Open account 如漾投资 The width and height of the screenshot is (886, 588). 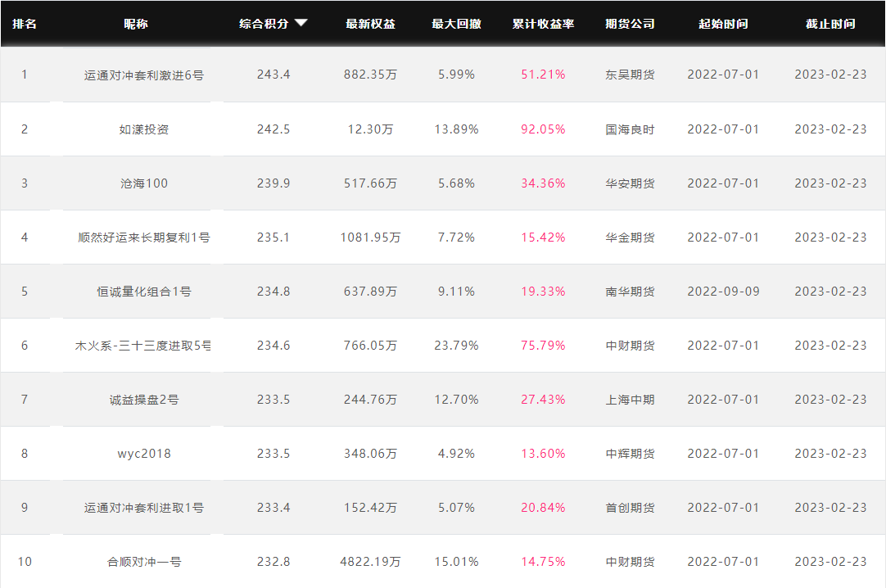point(144,129)
